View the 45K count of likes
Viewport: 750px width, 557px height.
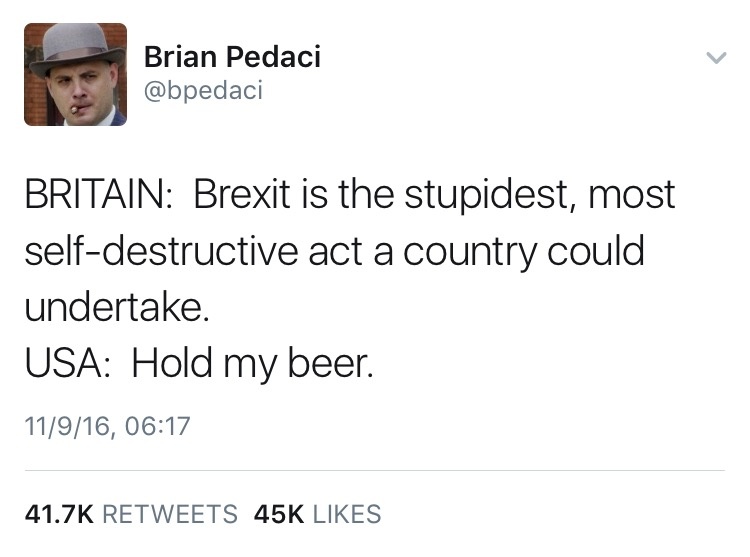click(279, 514)
